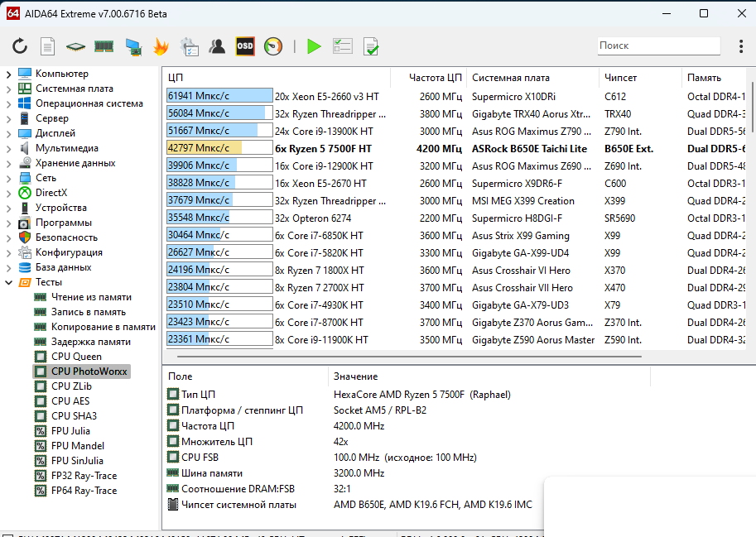Open the FP32 Ray-Trace benchmark
Viewport: 756px width, 537px height.
[84, 476]
